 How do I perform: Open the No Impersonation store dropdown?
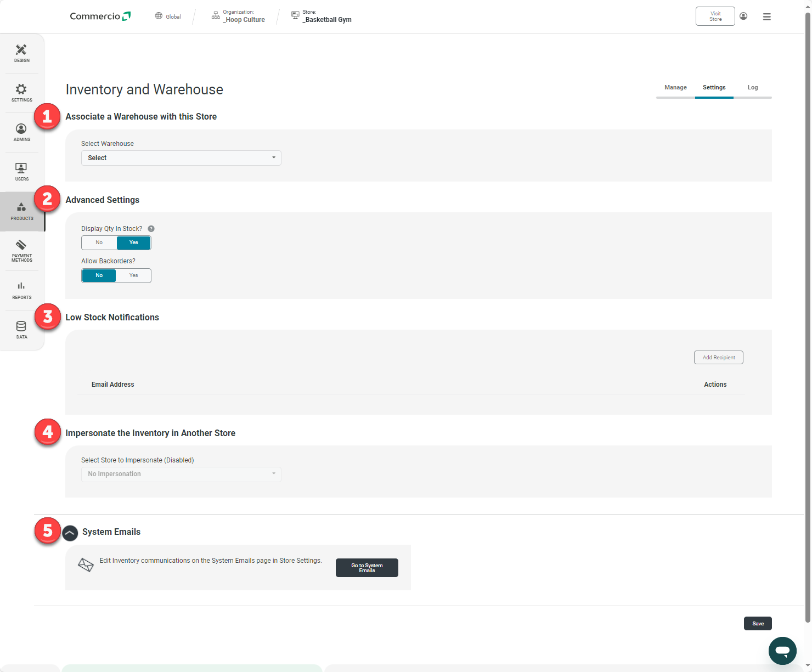(181, 474)
